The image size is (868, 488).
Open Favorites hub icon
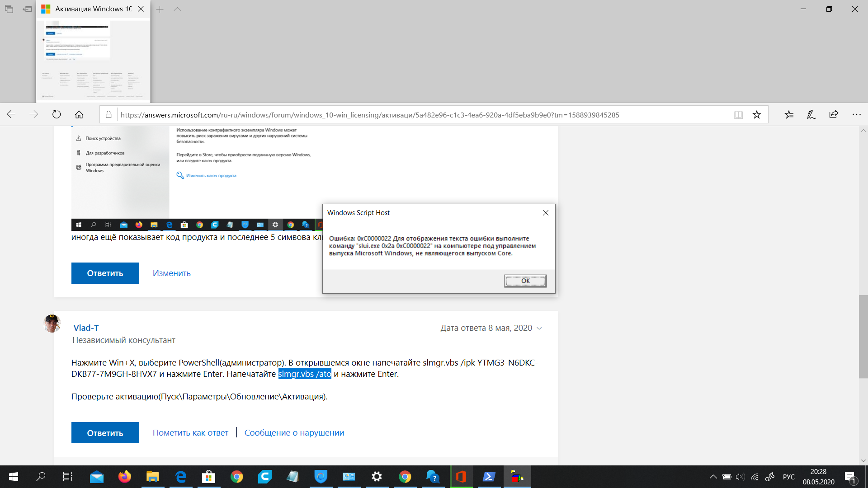(x=789, y=115)
